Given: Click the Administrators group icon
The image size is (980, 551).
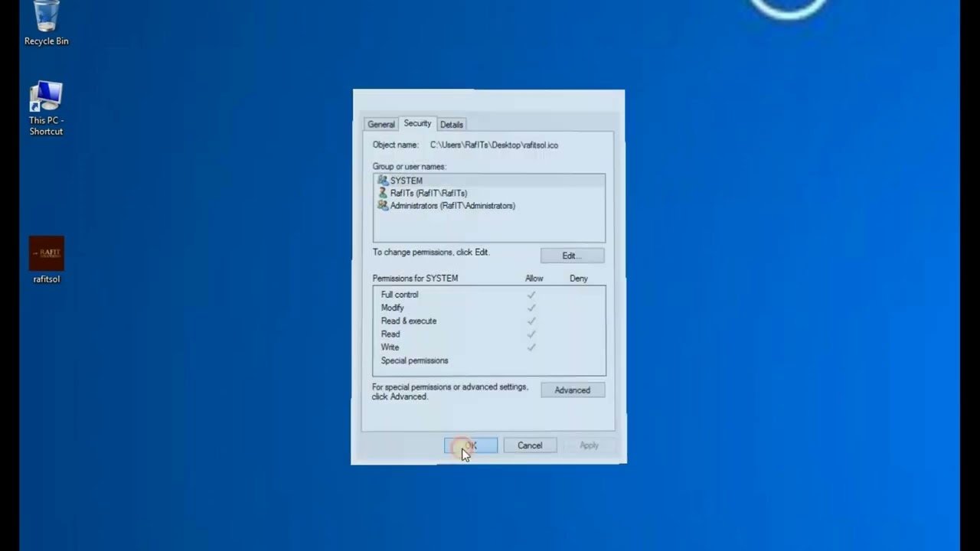Looking at the screenshot, I should [382, 205].
